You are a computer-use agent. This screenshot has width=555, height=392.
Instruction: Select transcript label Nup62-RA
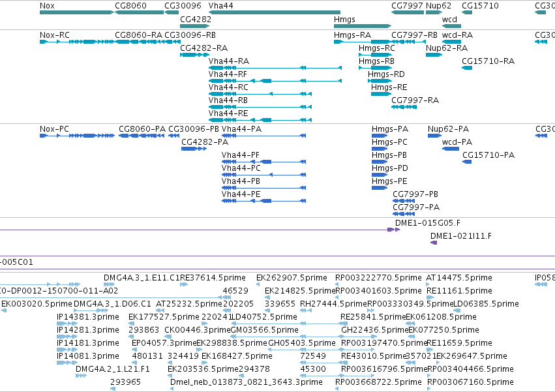[x=447, y=48]
